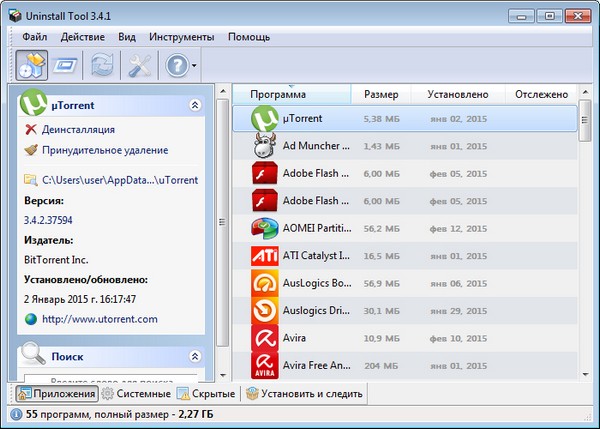Open the Действие menu
600x429 pixels.
(x=82, y=37)
